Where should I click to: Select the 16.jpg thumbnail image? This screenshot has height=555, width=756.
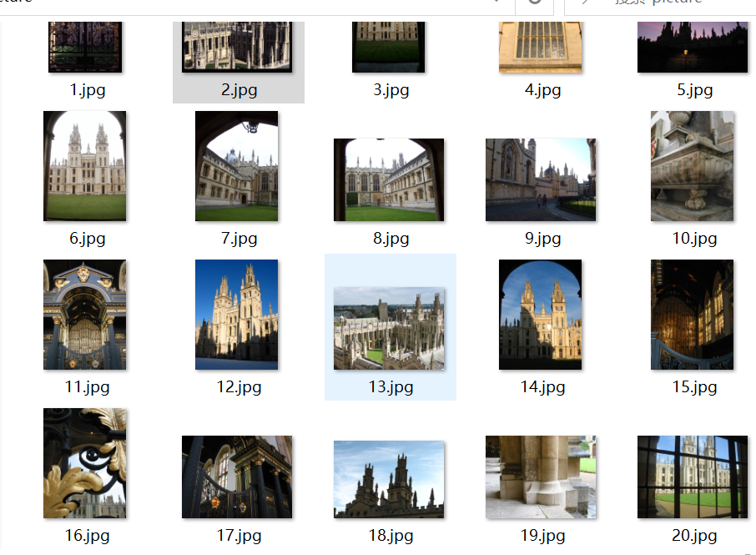(x=85, y=463)
